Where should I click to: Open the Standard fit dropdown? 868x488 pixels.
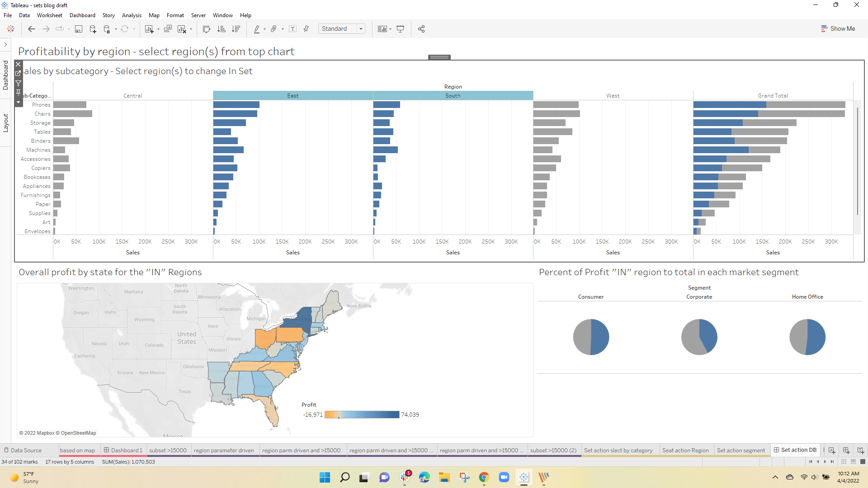tap(361, 29)
